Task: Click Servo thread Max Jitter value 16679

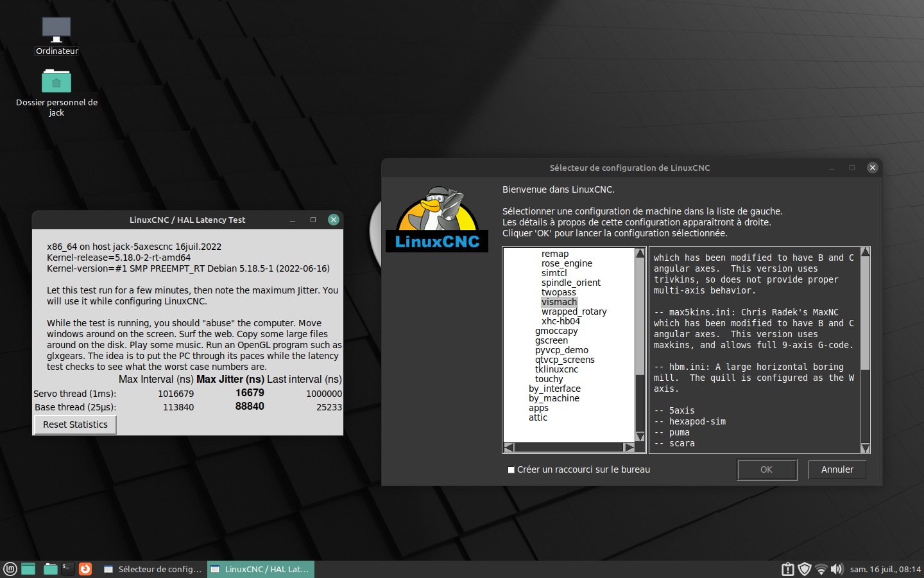Action: coord(250,393)
